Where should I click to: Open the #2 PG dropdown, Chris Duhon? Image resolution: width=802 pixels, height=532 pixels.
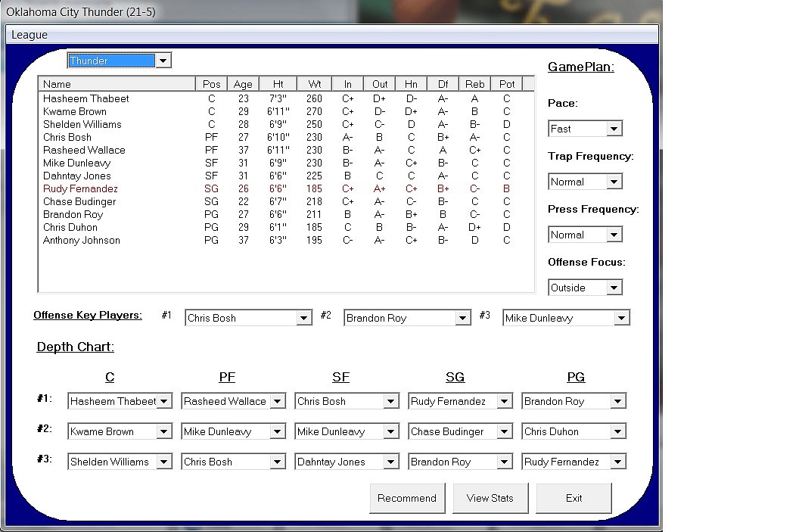574,431
